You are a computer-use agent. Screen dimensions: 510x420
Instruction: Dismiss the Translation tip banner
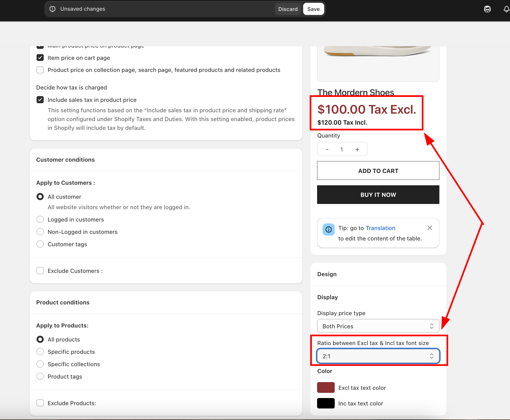coord(430,228)
